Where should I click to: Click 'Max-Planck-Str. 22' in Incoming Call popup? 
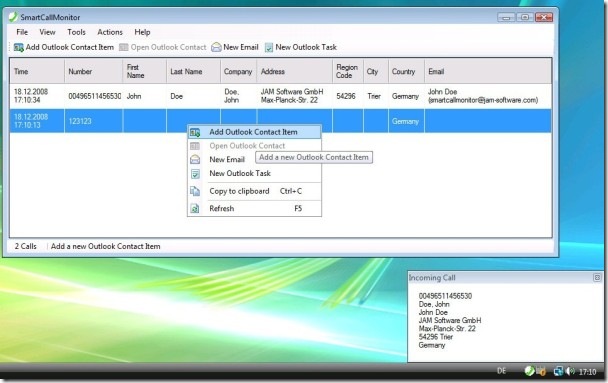click(447, 329)
